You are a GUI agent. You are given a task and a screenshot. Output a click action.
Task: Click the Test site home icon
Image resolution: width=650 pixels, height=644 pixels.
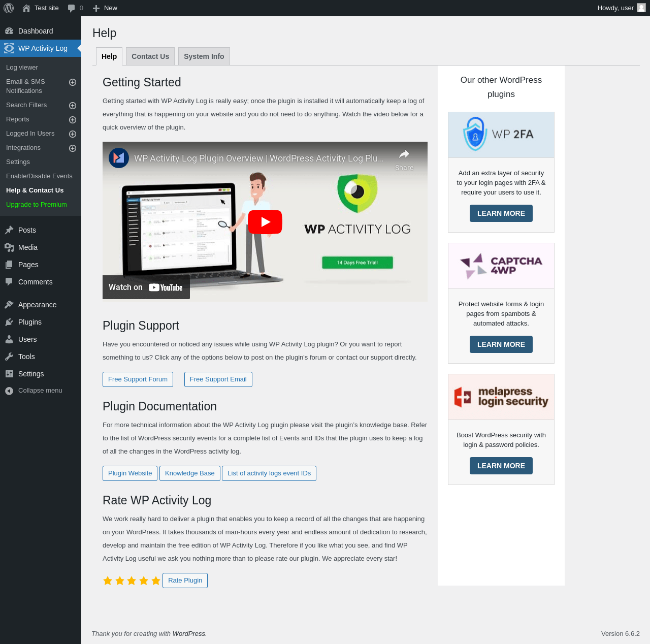[26, 8]
